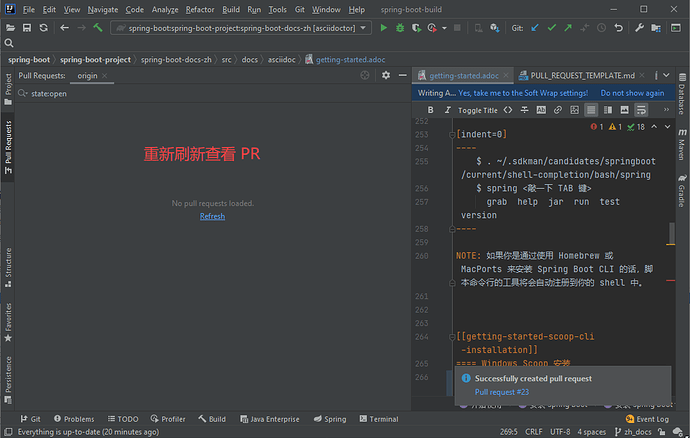Click Do not show again
Screen dimensions: 690x438
(x=632, y=93)
